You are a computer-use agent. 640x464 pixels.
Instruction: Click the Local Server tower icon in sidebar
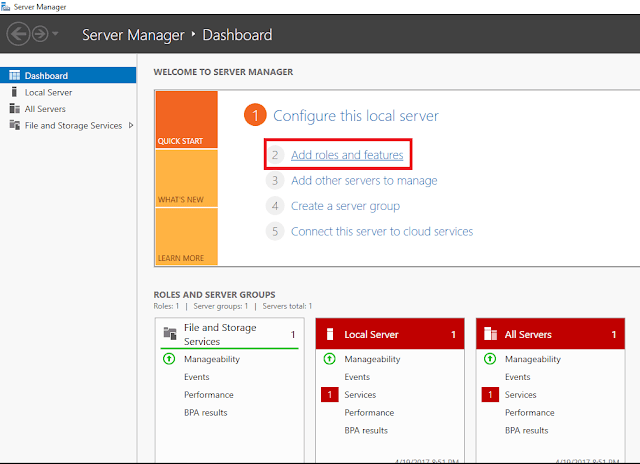click(x=14, y=92)
